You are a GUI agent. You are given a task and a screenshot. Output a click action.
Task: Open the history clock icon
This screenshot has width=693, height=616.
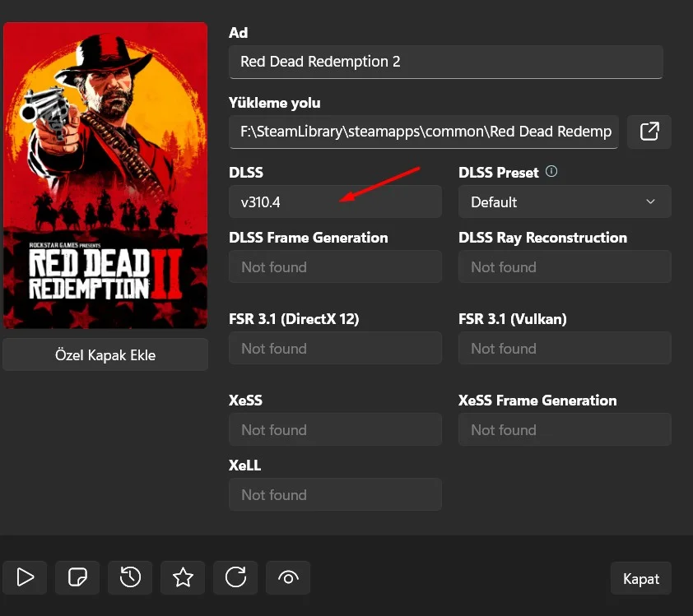click(x=130, y=577)
